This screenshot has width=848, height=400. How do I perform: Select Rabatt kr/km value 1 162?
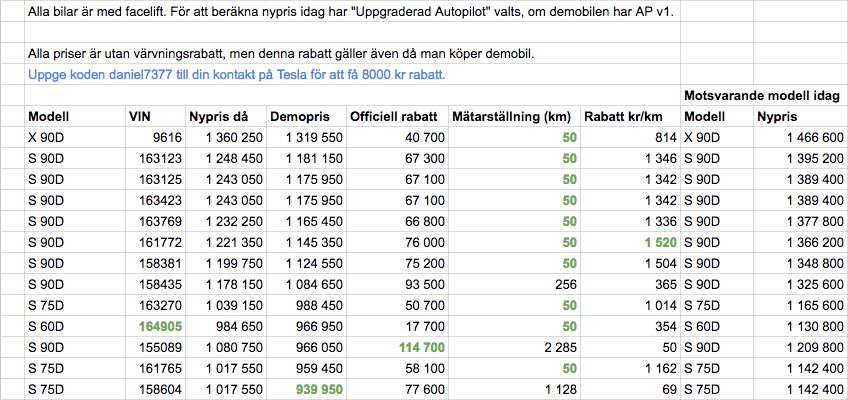[630, 368]
